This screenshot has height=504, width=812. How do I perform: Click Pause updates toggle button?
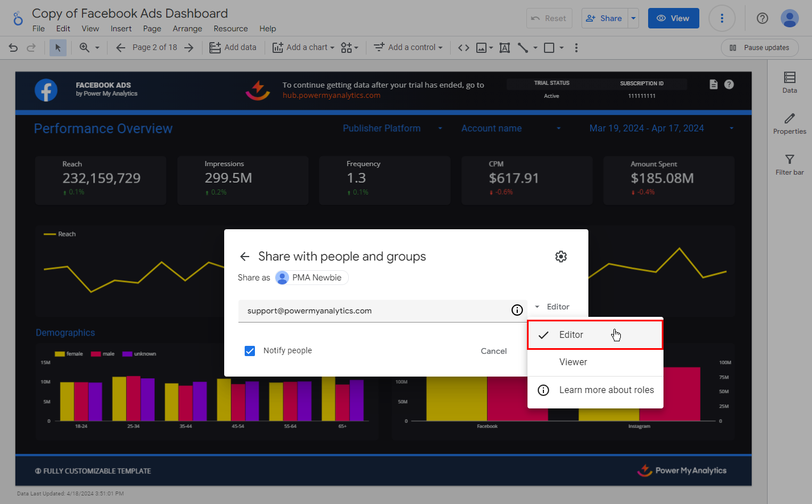[x=760, y=48]
